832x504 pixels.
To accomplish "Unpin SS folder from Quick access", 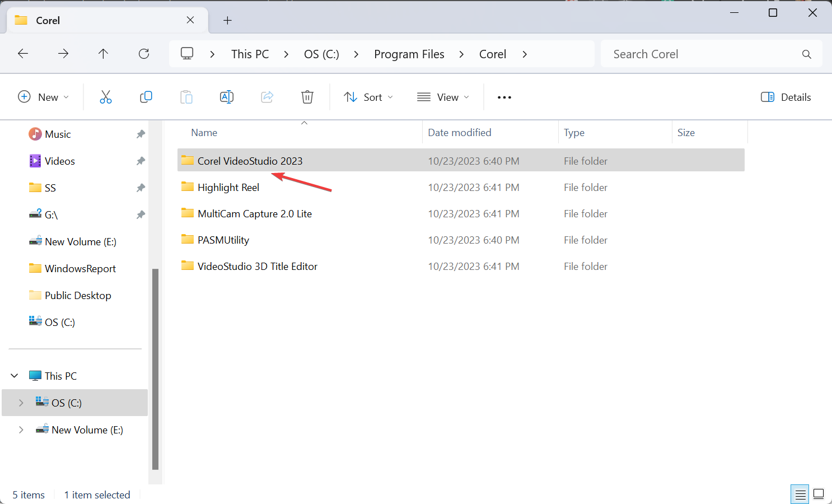I will (x=141, y=188).
